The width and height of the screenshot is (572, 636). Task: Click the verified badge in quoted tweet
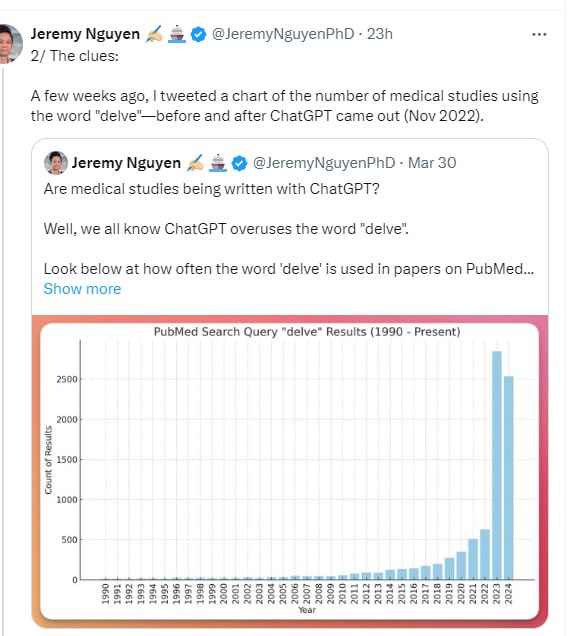click(239, 163)
